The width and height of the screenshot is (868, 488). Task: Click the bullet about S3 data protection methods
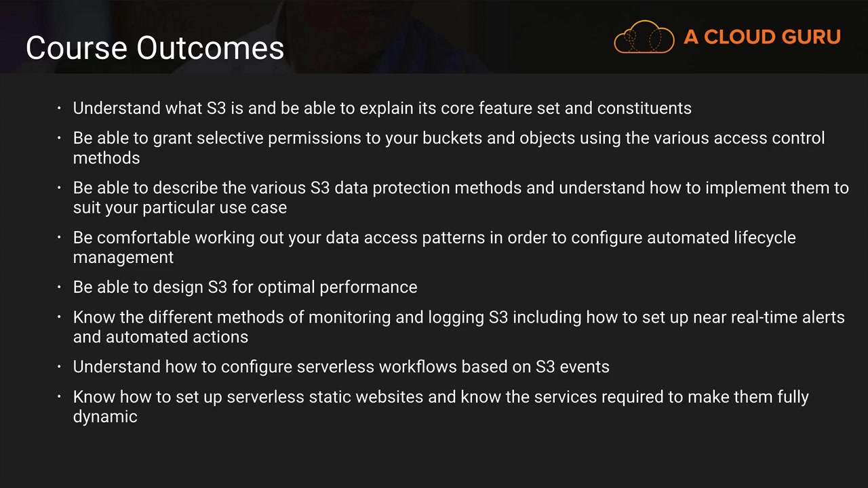click(x=460, y=188)
